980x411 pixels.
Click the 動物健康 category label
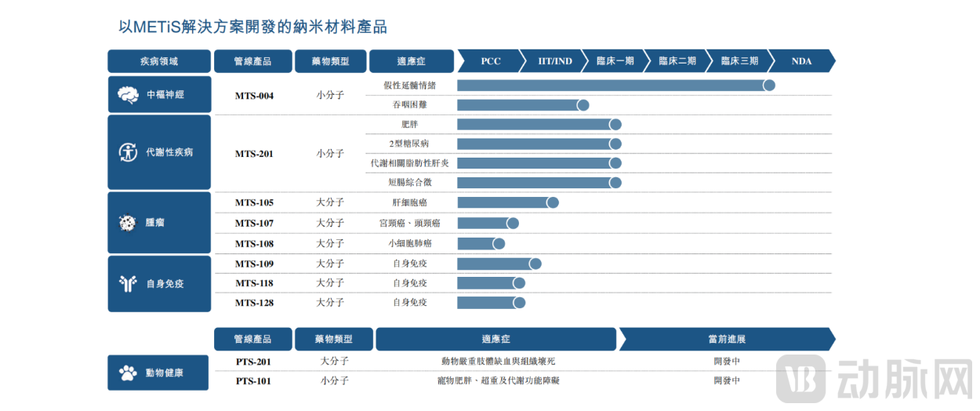(165, 373)
